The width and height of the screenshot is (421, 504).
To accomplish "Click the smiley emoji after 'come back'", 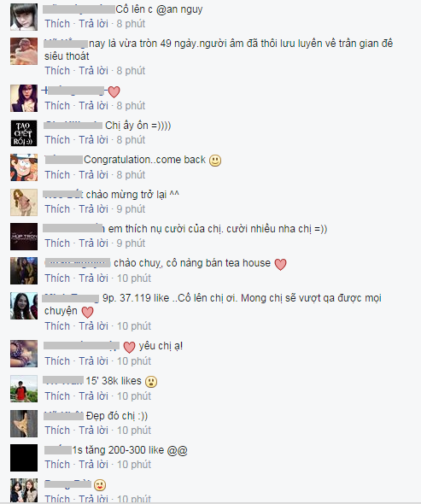I will coord(215,161).
